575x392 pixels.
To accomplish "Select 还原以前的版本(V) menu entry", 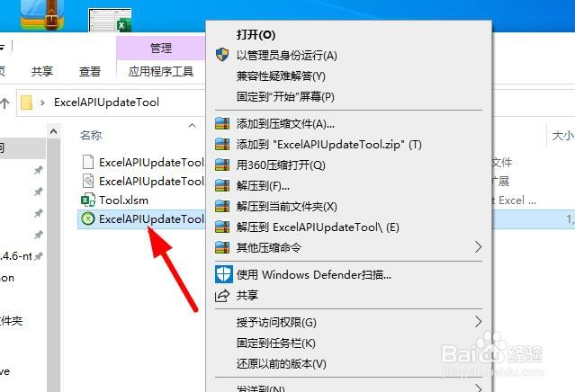I will pos(282,364).
